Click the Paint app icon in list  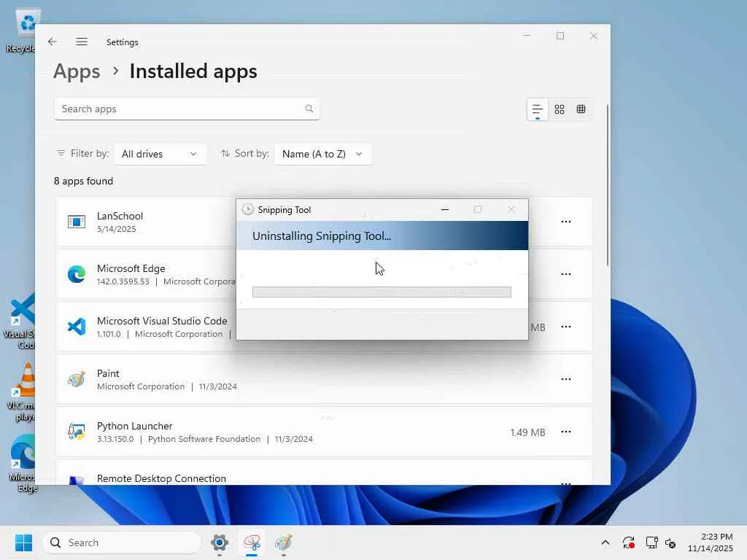(x=76, y=379)
